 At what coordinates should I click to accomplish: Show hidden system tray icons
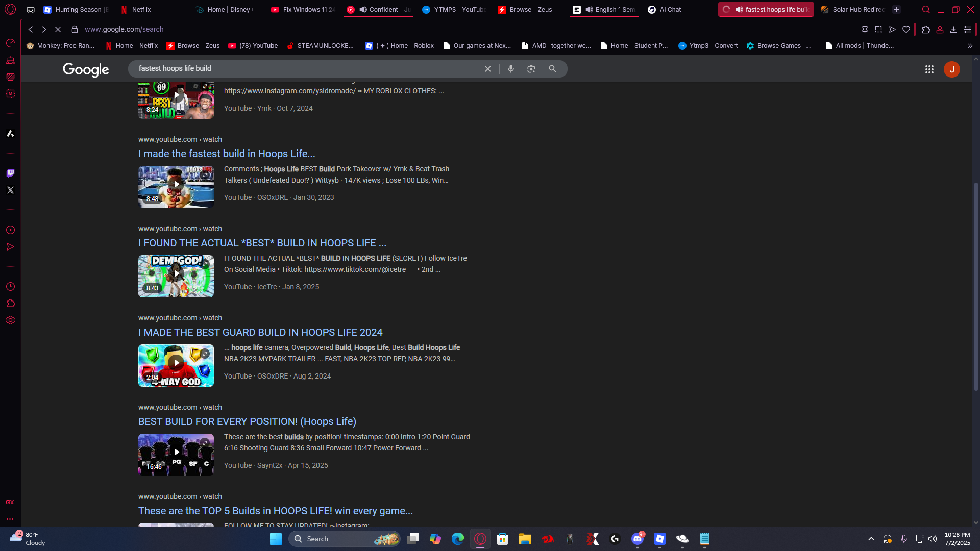point(871,539)
